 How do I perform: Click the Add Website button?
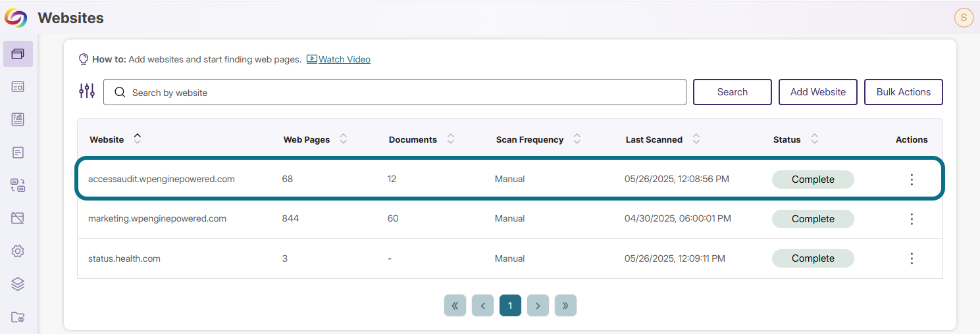[x=818, y=92]
